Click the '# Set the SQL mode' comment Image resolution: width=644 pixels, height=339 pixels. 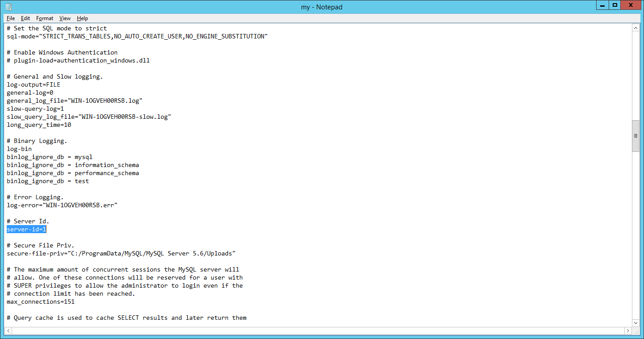tap(57, 28)
